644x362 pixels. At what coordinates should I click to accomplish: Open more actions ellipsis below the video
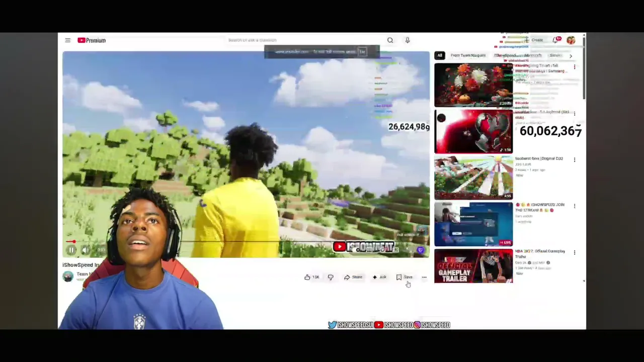tap(424, 277)
